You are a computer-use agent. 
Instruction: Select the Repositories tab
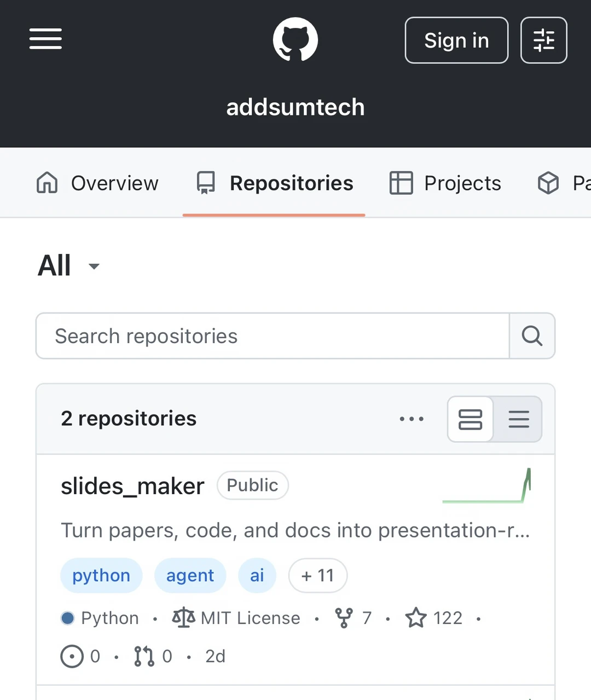click(x=274, y=183)
